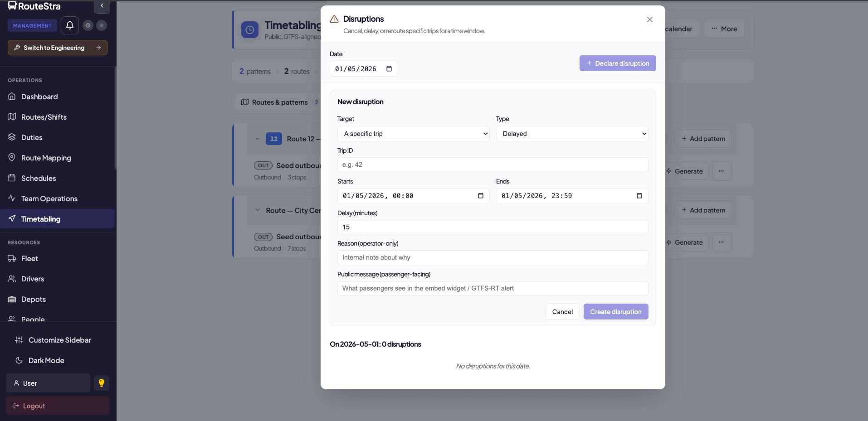Click Add pattern for City Center route

[x=703, y=210]
